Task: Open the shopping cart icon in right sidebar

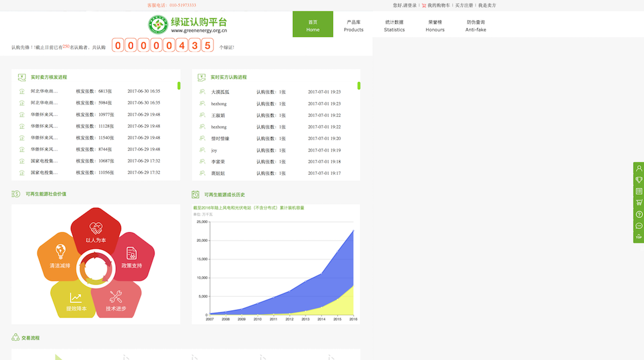Action: click(639, 203)
